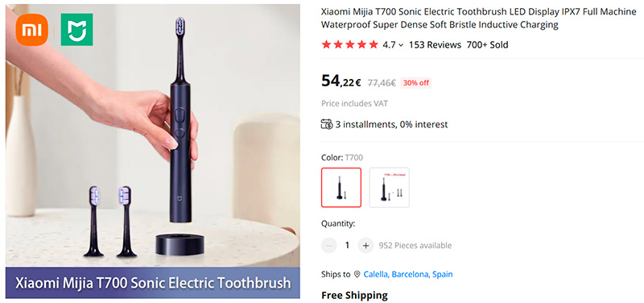Decrease quantity with the minus button

329,246
